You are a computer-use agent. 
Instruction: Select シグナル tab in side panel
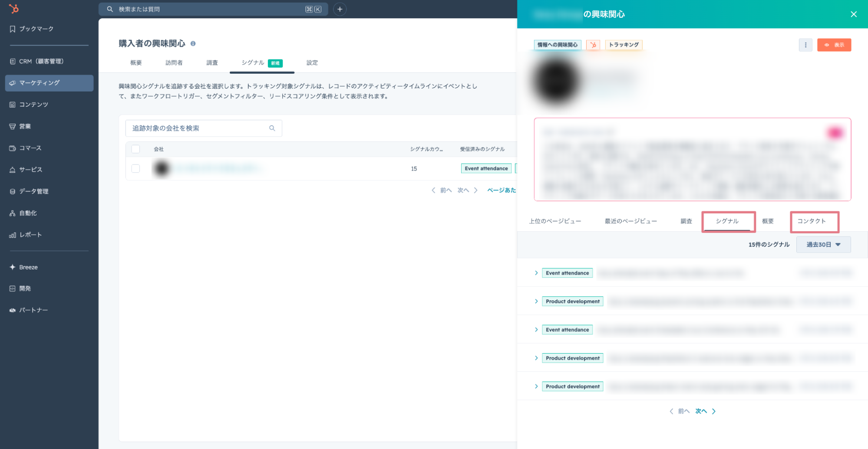pyautogui.click(x=727, y=221)
